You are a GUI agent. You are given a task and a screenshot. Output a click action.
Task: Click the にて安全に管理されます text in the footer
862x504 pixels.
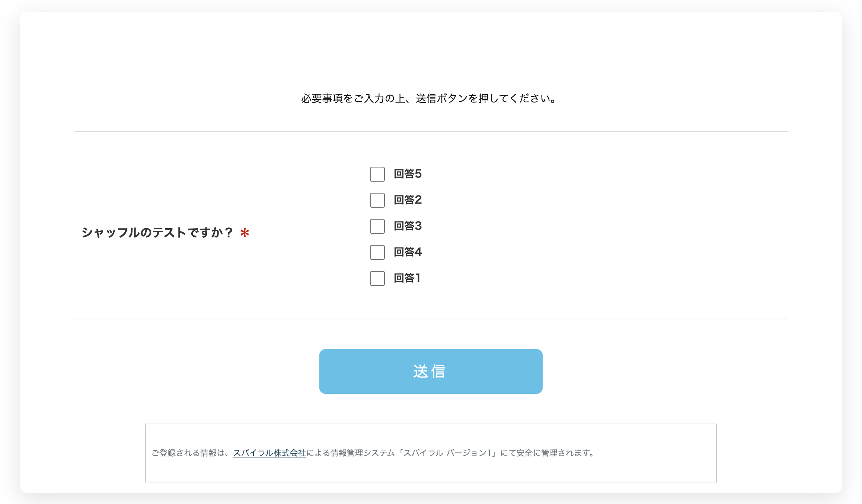coord(547,453)
